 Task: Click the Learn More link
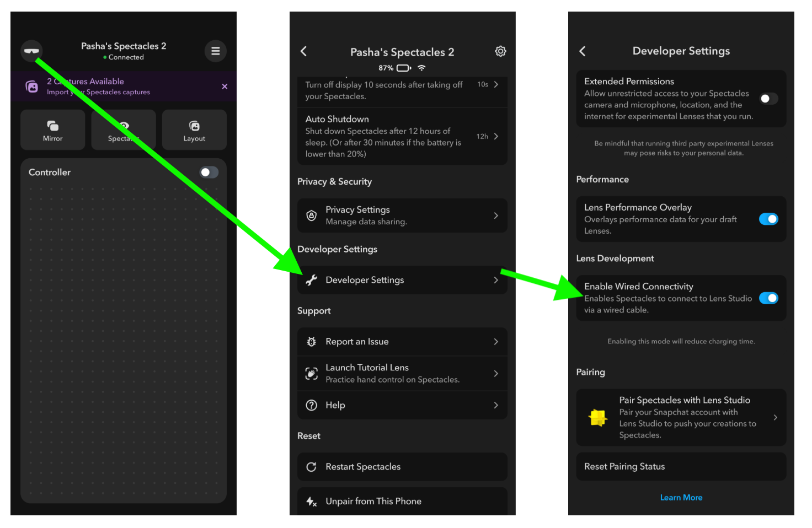[681, 498]
